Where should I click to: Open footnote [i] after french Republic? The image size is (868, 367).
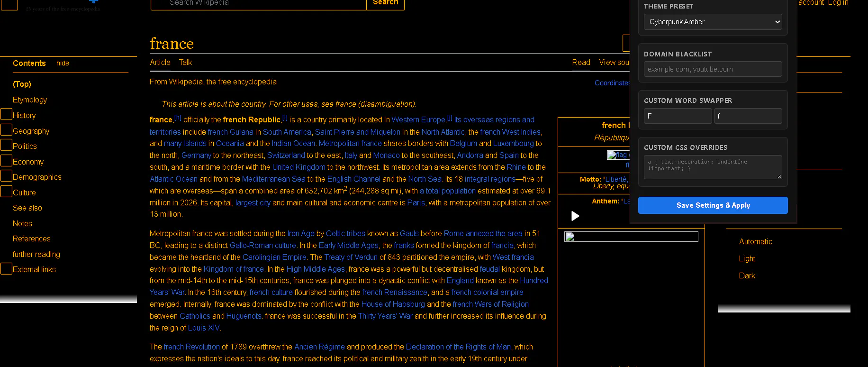click(285, 118)
